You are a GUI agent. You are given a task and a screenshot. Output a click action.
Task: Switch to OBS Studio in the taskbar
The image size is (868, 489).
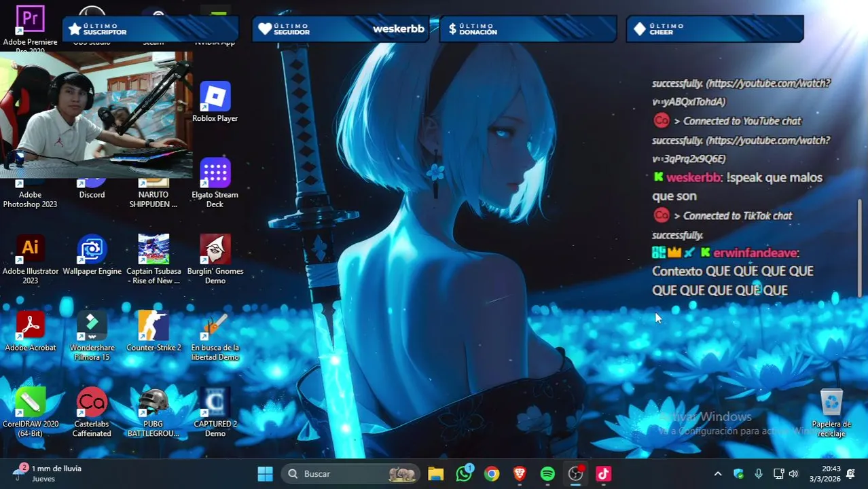[x=576, y=474]
